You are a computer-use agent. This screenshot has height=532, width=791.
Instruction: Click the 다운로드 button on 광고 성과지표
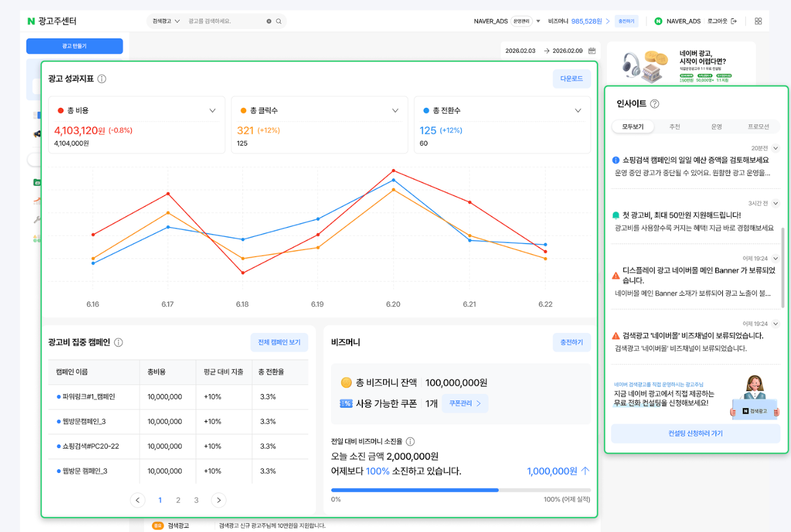coord(571,78)
